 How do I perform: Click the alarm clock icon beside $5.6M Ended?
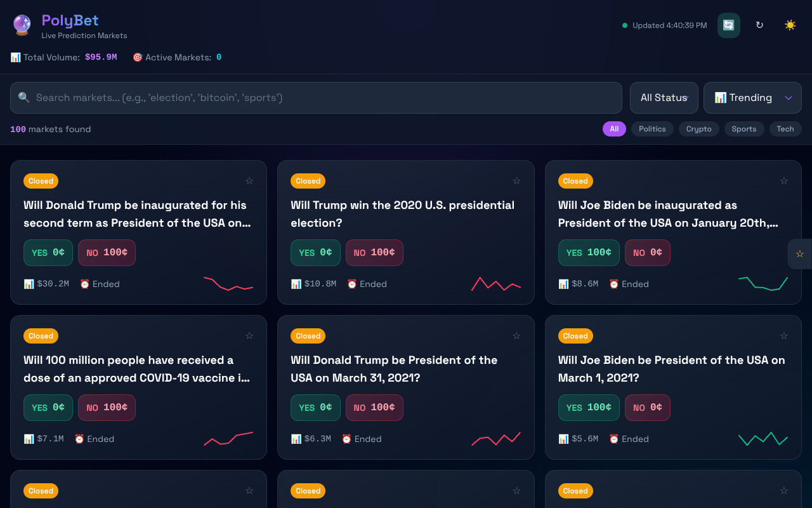pos(613,439)
